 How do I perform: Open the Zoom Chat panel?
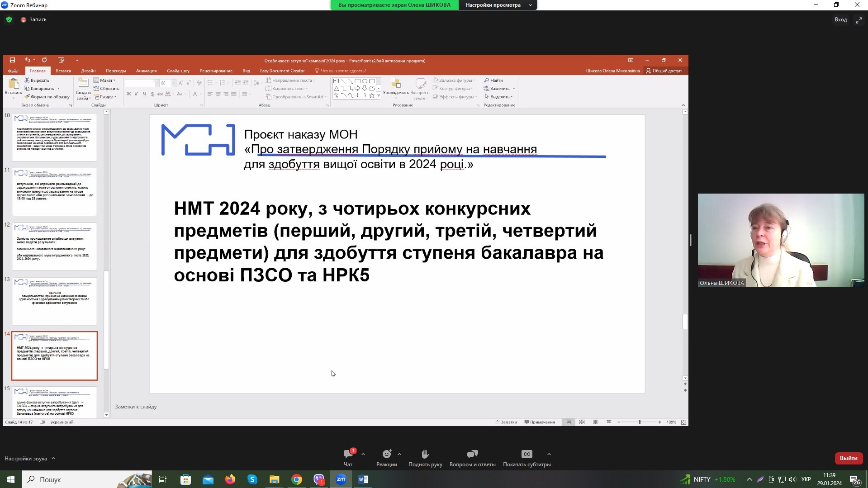click(348, 455)
